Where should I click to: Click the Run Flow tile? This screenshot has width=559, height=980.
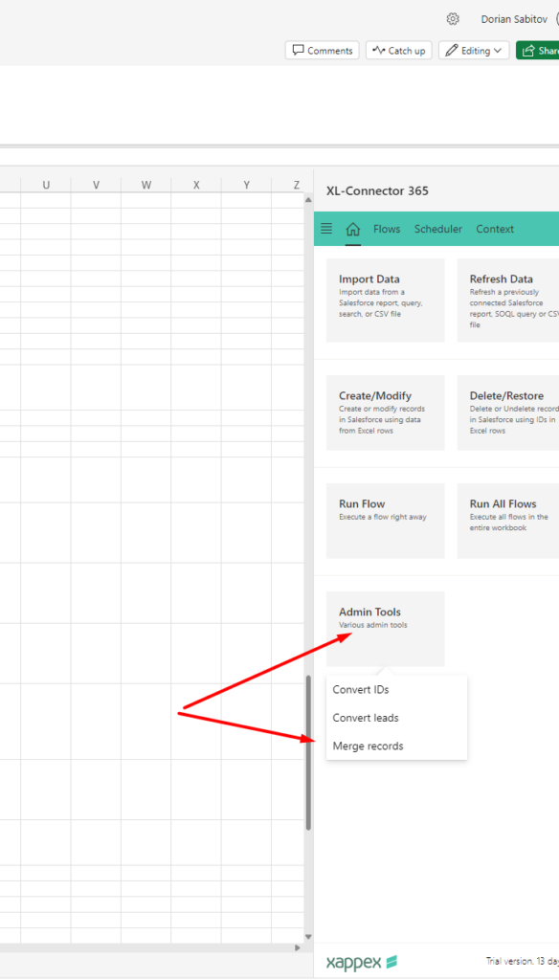pyautogui.click(x=385, y=521)
